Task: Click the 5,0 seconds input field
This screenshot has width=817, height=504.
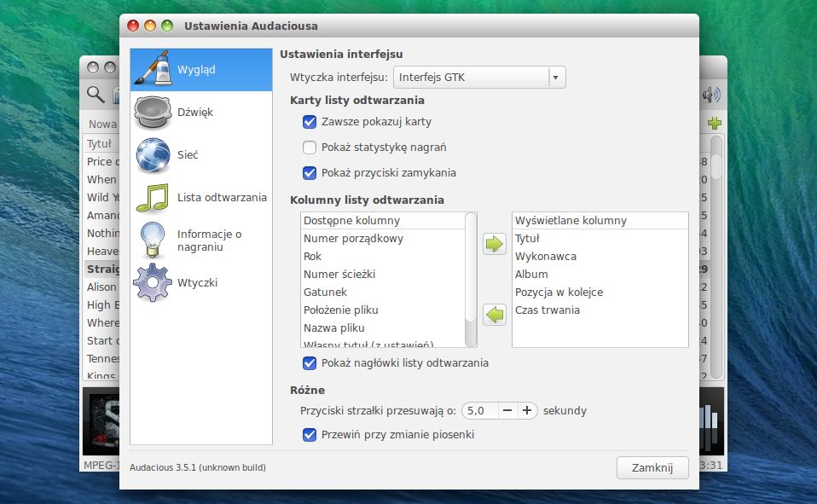Action: 480,411
